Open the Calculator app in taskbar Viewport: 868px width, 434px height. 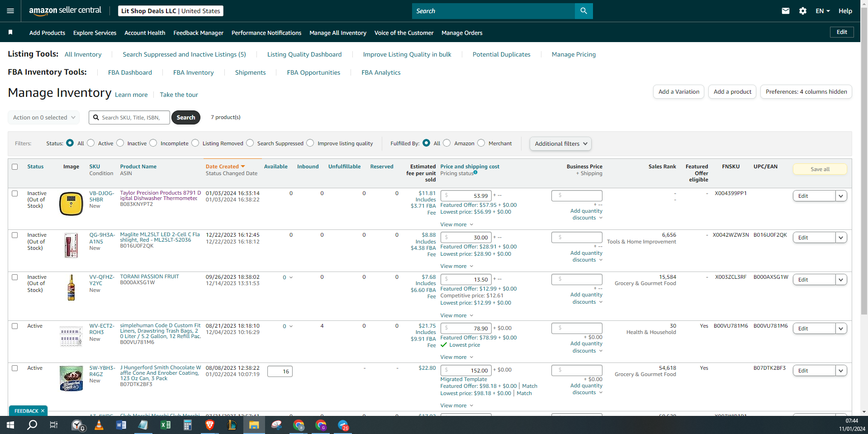[187, 425]
